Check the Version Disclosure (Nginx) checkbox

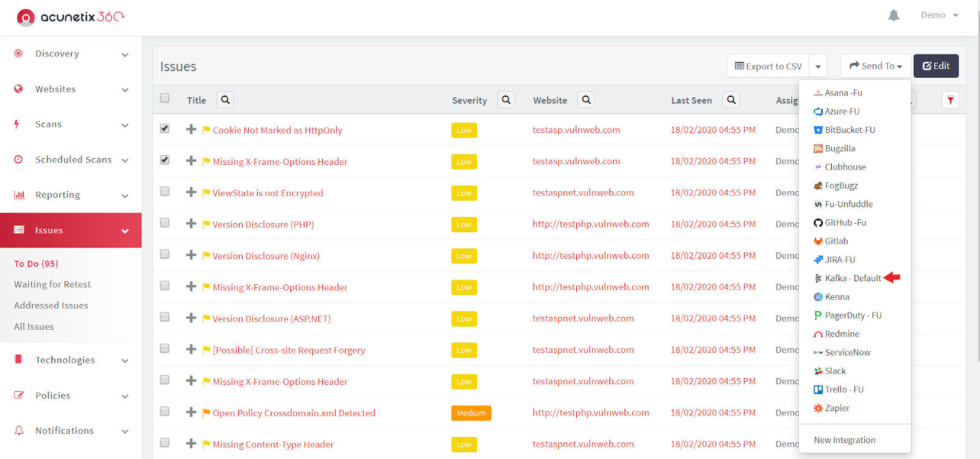point(165,254)
